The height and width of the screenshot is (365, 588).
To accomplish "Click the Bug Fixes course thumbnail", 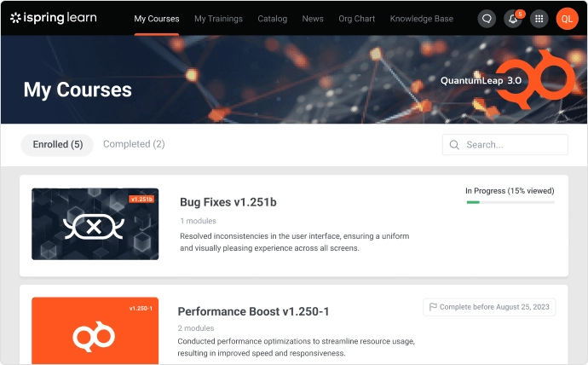I will pyautogui.click(x=95, y=224).
